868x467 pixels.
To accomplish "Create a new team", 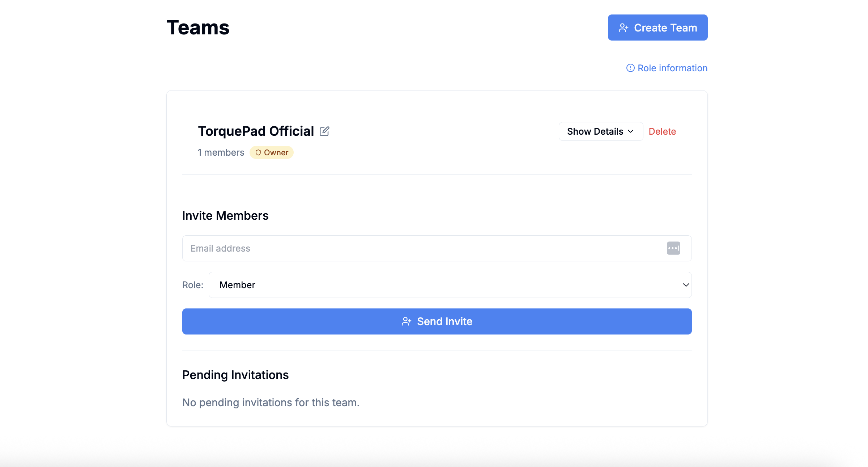I will tap(658, 27).
